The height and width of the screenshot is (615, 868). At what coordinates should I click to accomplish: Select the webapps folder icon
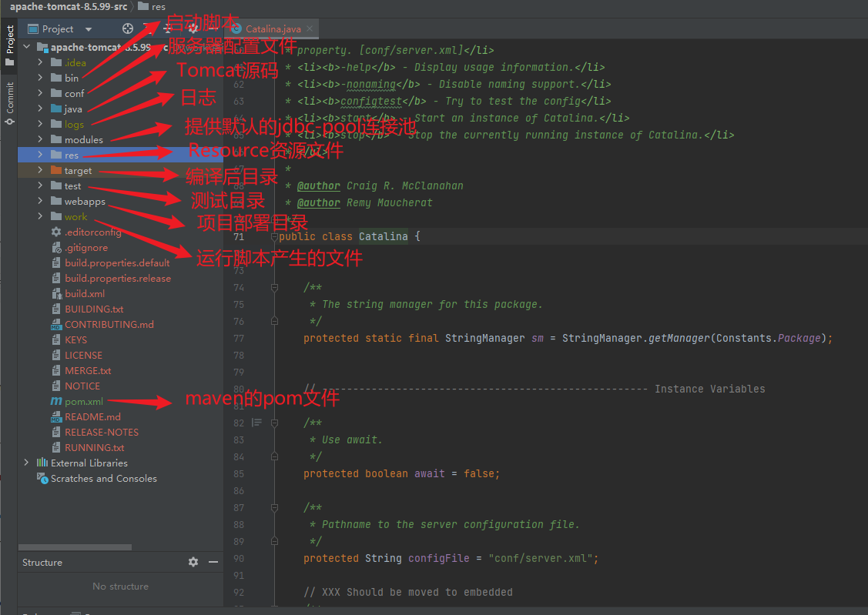(x=56, y=201)
